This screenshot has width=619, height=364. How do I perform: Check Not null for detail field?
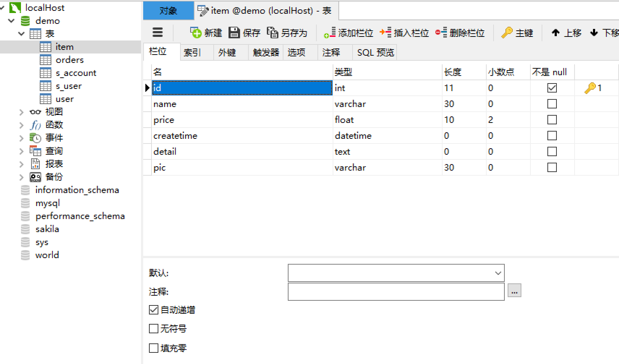point(552,151)
